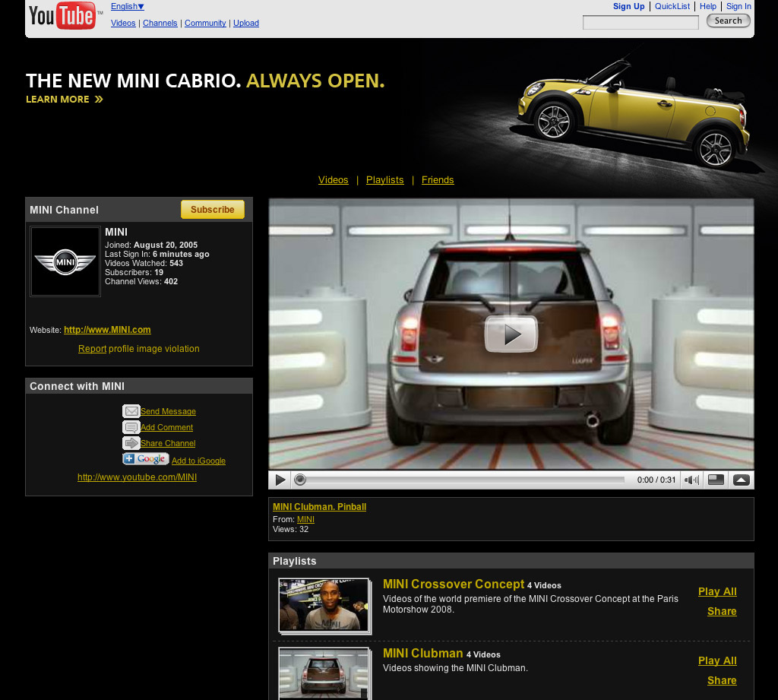Click the YouTube logo
Image resolution: width=778 pixels, height=700 pixels.
pos(62,15)
